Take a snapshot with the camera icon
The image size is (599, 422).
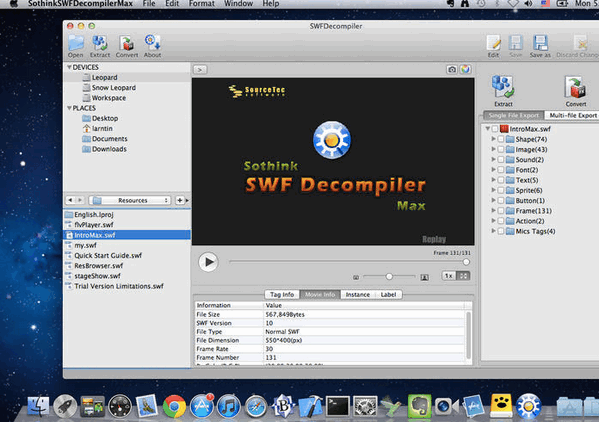coord(452,70)
